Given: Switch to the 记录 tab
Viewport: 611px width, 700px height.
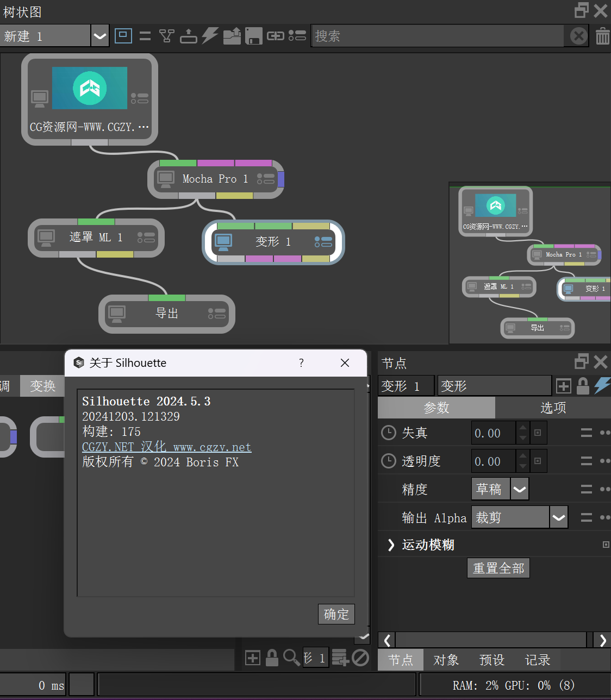Looking at the screenshot, I should tap(538, 660).
